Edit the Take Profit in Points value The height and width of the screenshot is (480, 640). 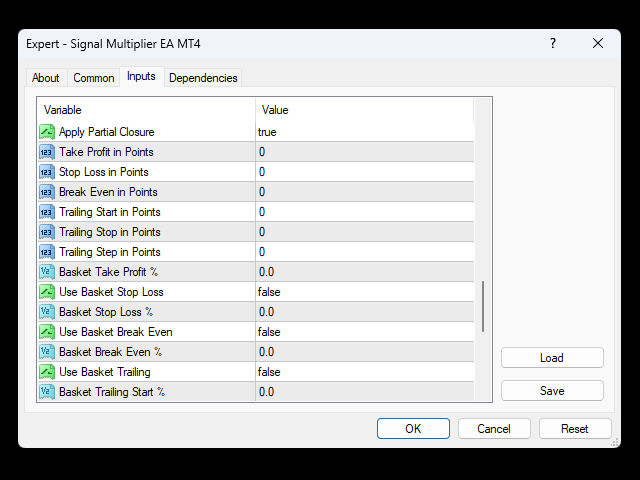click(x=365, y=152)
